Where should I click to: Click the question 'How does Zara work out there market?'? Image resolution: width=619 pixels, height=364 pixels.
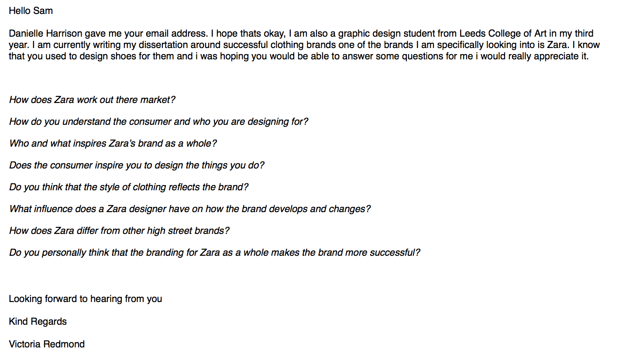click(92, 100)
